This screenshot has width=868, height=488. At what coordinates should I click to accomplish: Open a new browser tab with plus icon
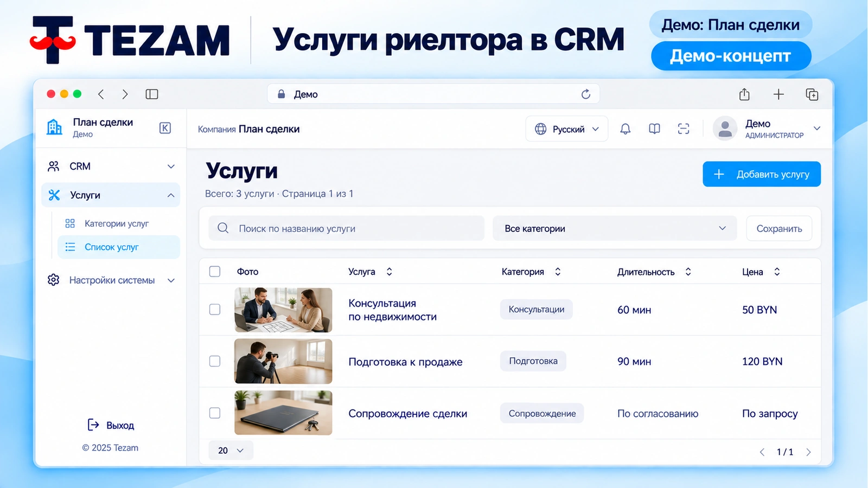[x=778, y=94]
